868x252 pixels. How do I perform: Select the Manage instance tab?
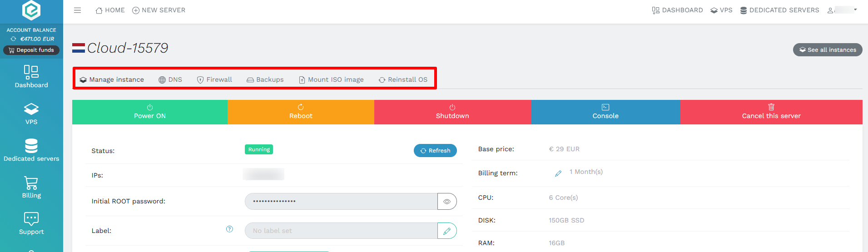click(112, 79)
